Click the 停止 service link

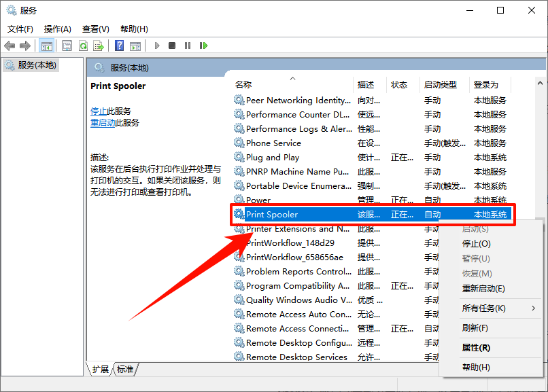click(x=99, y=111)
